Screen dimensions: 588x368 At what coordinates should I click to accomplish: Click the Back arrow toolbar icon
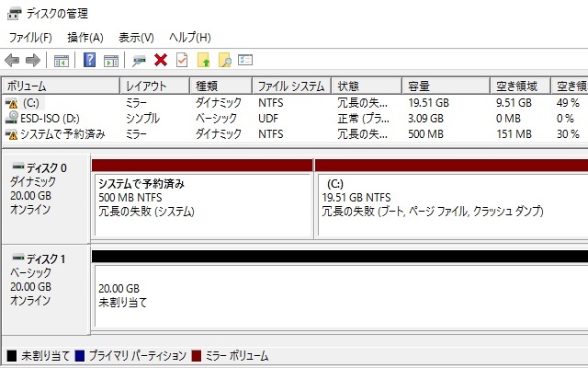pos(12,60)
